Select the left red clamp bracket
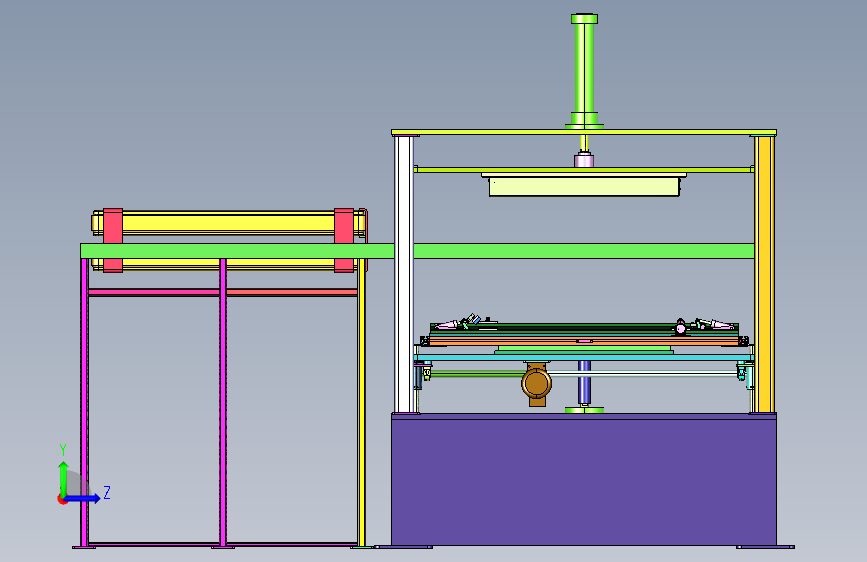The width and height of the screenshot is (867, 562). [x=113, y=240]
